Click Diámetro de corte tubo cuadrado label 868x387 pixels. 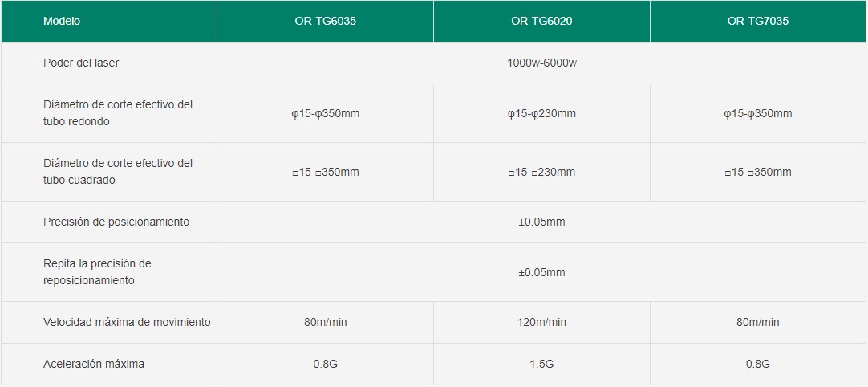118,172
